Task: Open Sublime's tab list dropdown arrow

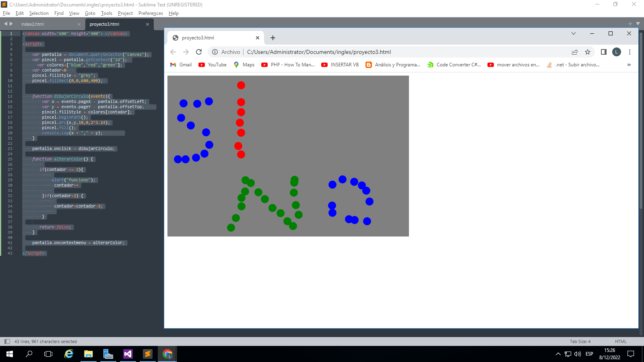Action: click(x=638, y=24)
